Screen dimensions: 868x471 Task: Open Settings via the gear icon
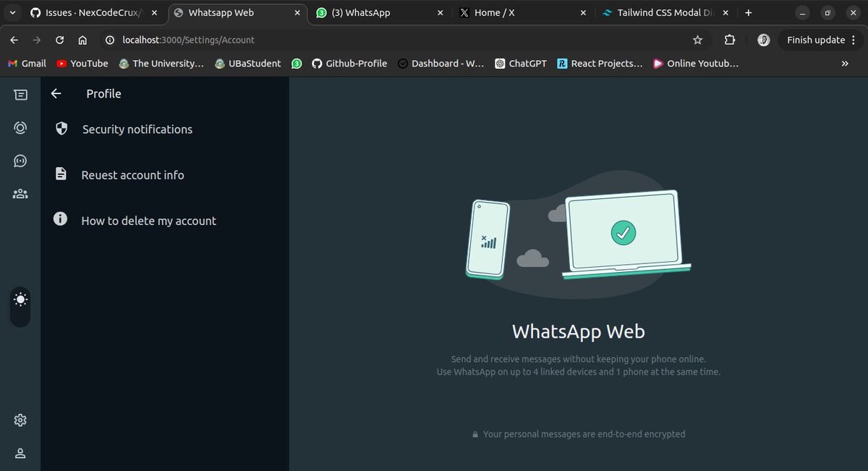[20, 420]
